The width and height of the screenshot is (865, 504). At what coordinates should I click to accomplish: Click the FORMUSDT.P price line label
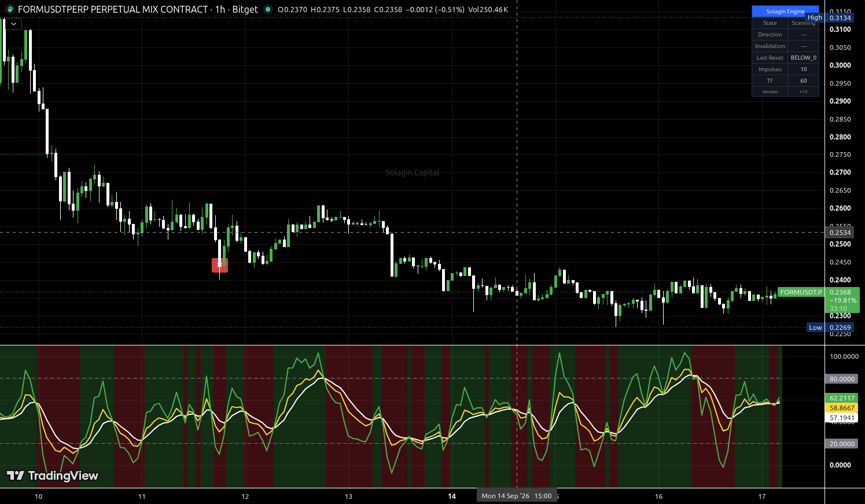[x=801, y=292]
